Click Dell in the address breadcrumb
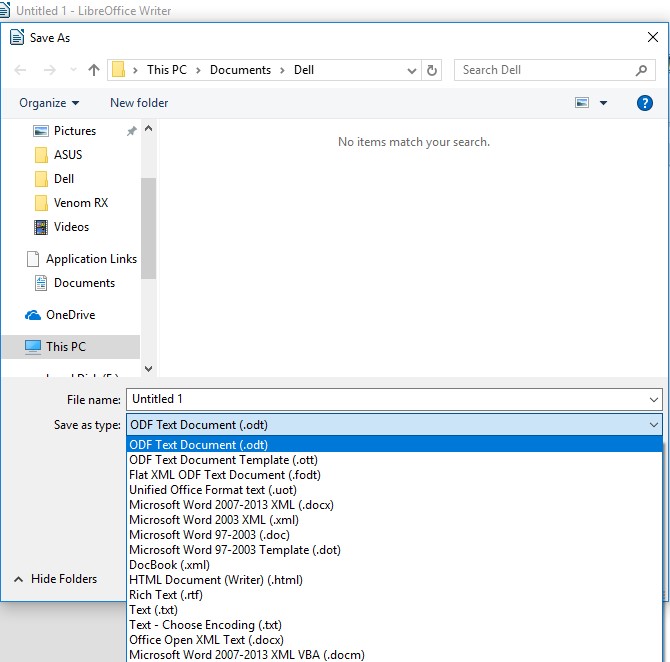The image size is (670, 662). click(x=304, y=70)
